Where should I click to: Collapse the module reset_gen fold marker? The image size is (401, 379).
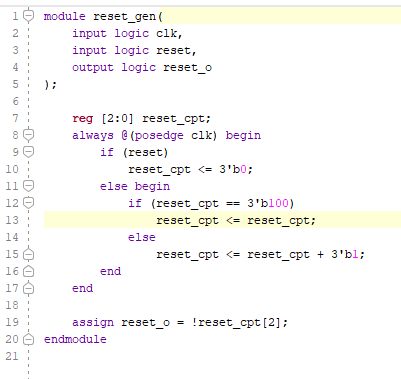coord(29,16)
